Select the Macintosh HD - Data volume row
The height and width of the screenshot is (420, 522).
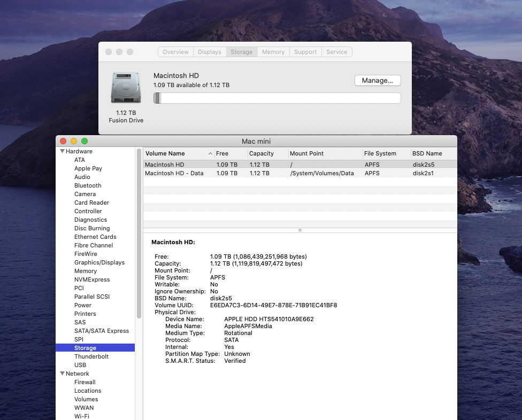click(300, 173)
